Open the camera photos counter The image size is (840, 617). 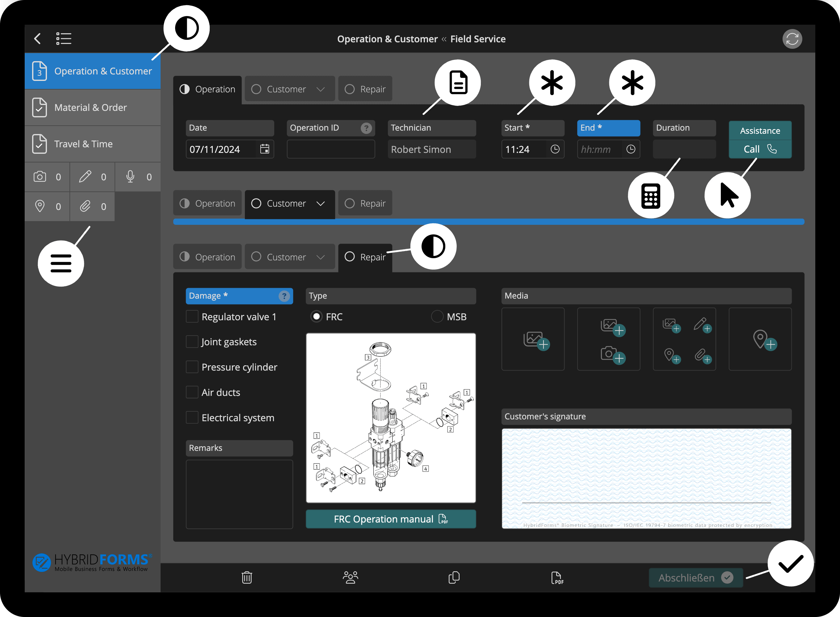tap(47, 177)
